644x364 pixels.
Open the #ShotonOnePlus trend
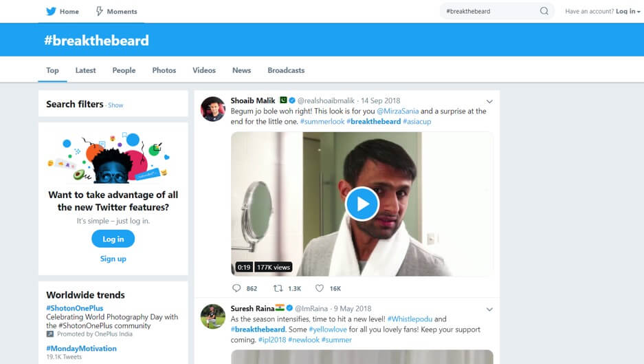(x=75, y=308)
